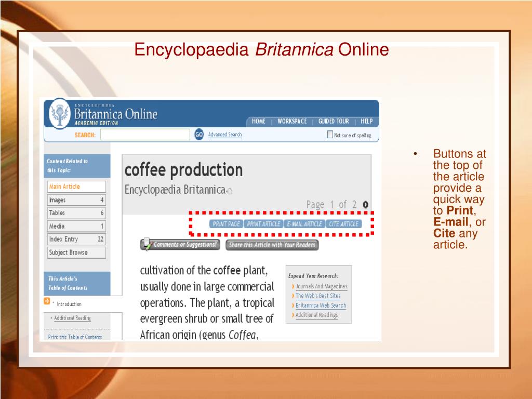
Task: Select the Media sidebar entry
Action: [x=76, y=226]
